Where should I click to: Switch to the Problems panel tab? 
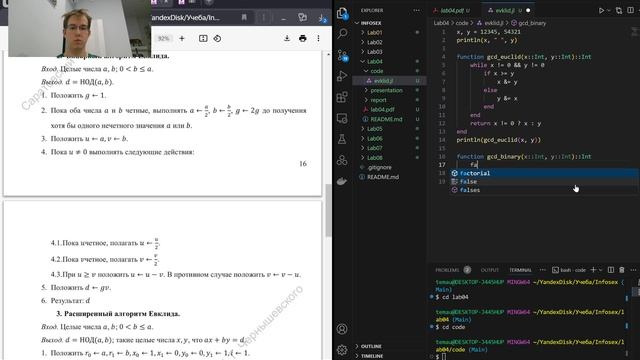447,270
